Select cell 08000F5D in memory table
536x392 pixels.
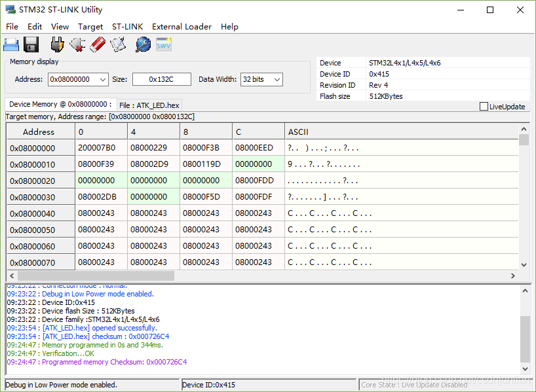pos(206,197)
